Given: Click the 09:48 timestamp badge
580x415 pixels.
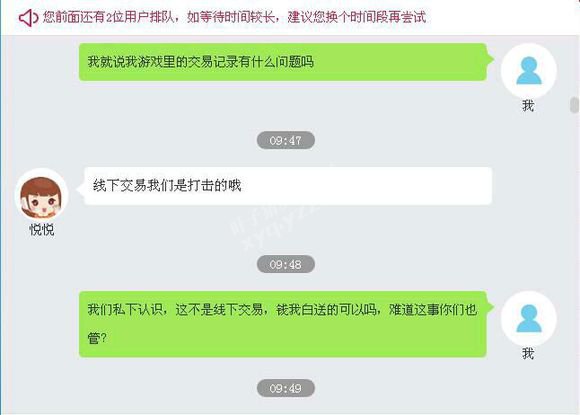Looking at the screenshot, I should (286, 264).
